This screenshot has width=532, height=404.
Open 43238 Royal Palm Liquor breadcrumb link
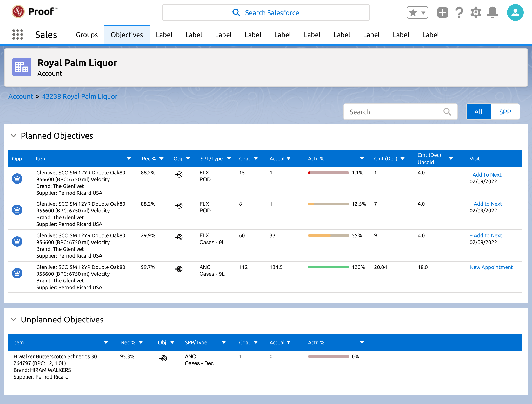(x=80, y=96)
